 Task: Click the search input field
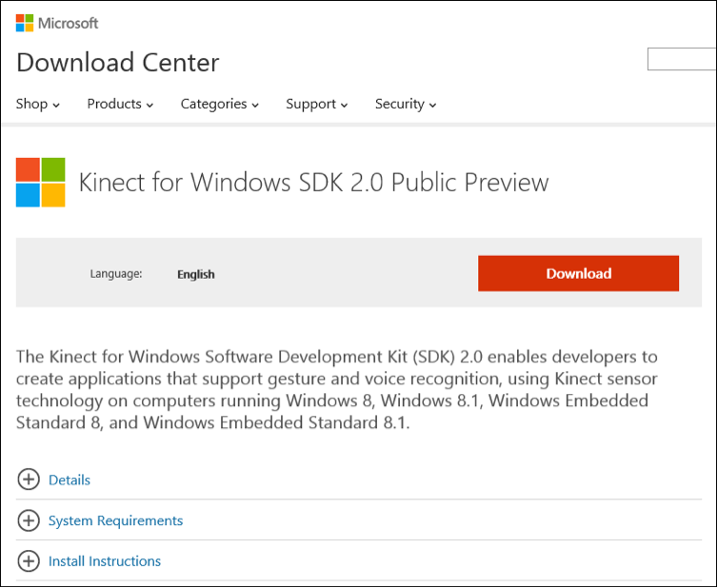tap(682, 59)
